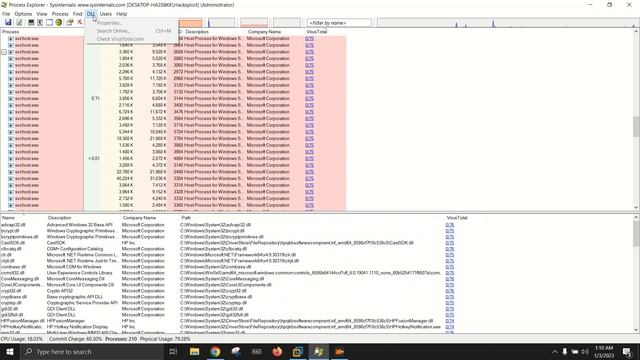Click the Windows Start button
The width and height of the screenshot is (640, 360).
10,351
